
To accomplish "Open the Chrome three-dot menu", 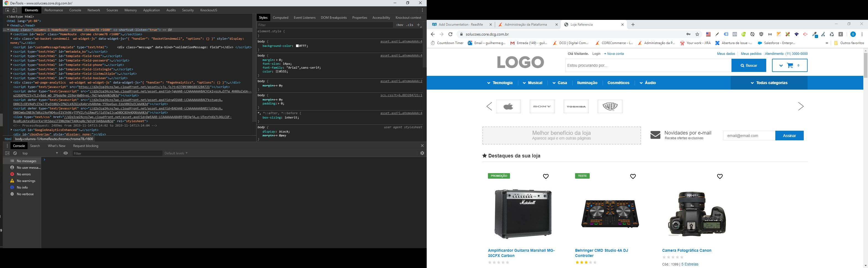I will click(862, 34).
